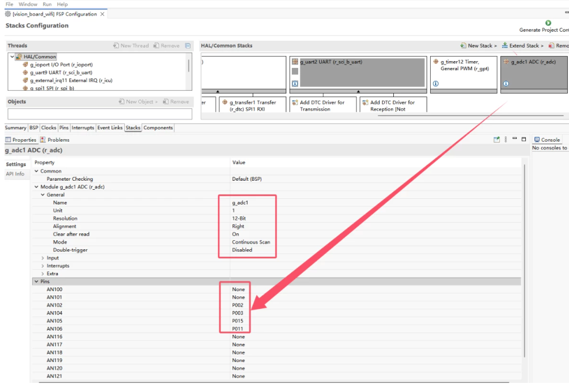This screenshot has width=569, height=392.
Task: Collapse the Pins property group
Action: (x=36, y=282)
